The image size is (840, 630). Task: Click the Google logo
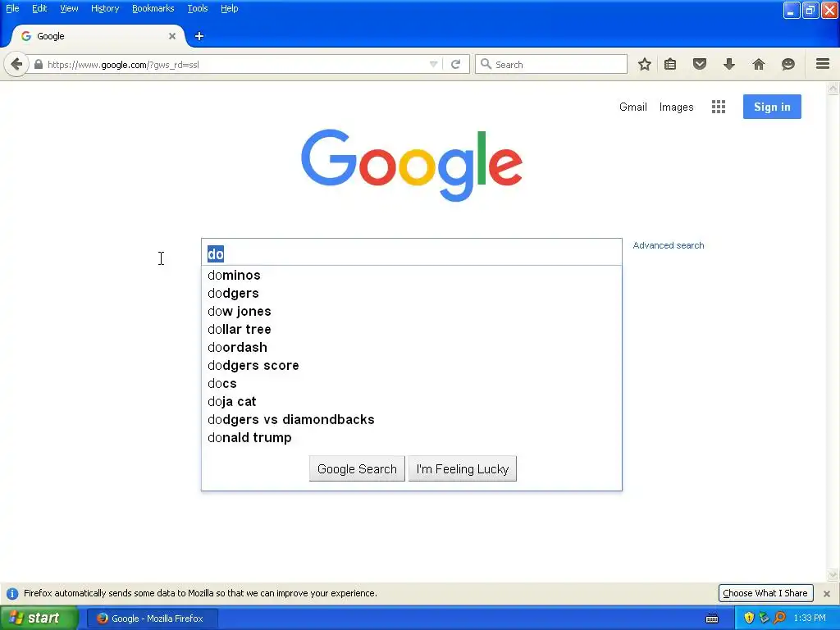coord(412,165)
